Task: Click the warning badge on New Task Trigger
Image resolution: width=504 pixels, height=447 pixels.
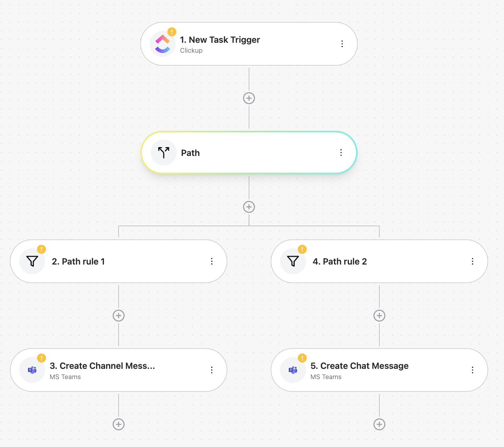Action: [171, 31]
